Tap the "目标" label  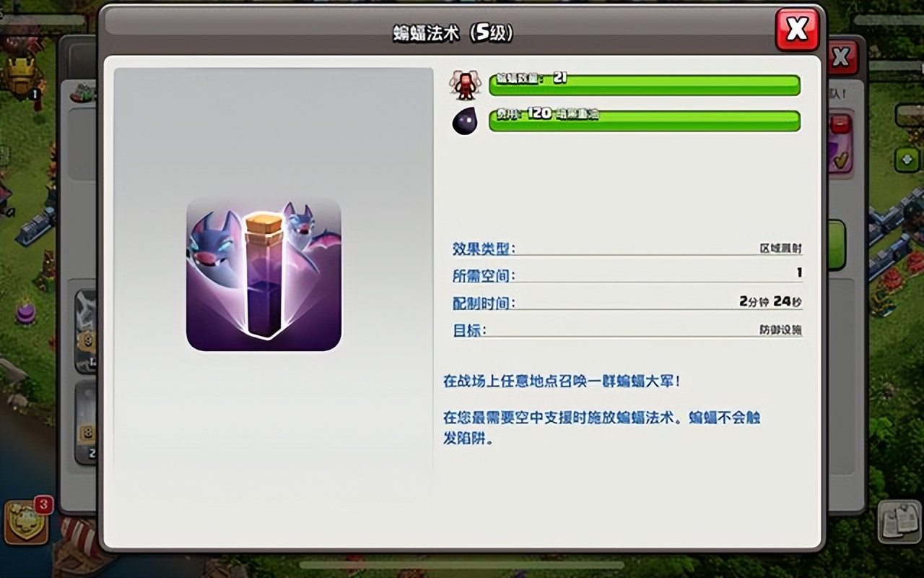coord(469,331)
